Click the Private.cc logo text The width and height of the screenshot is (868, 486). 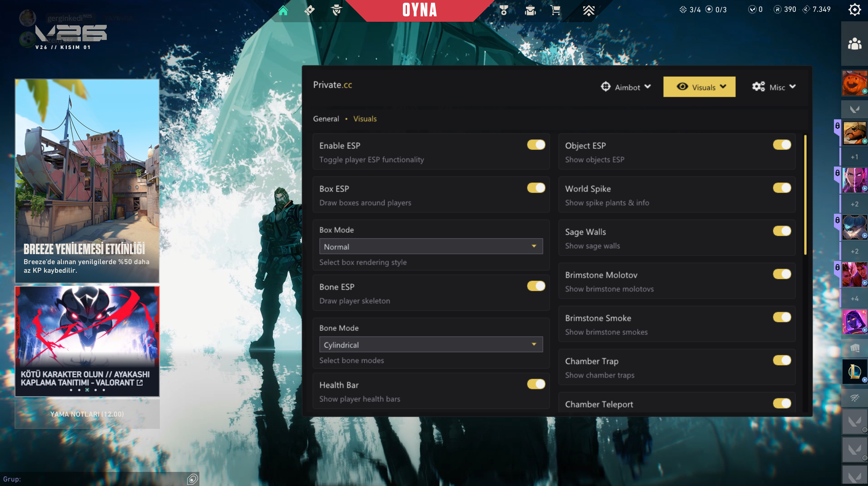pyautogui.click(x=332, y=85)
